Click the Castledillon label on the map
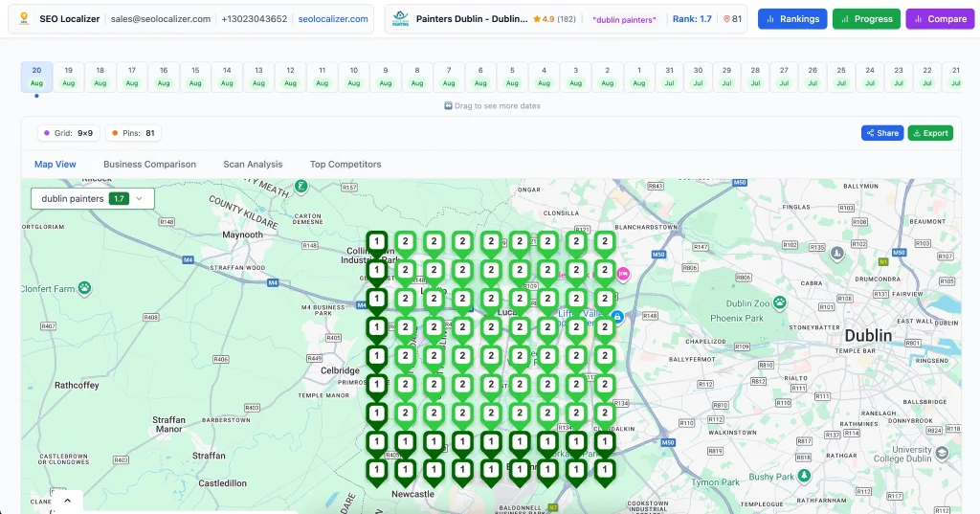980x514 pixels. click(x=222, y=482)
